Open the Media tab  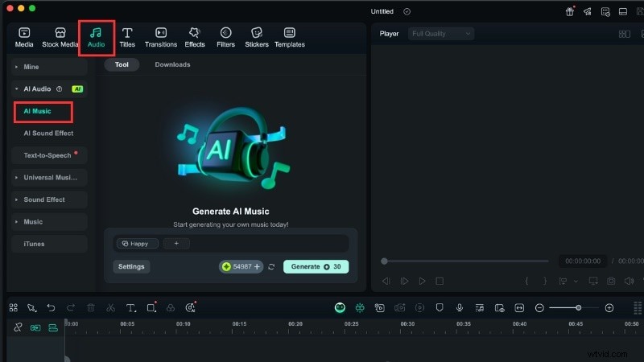(x=24, y=37)
